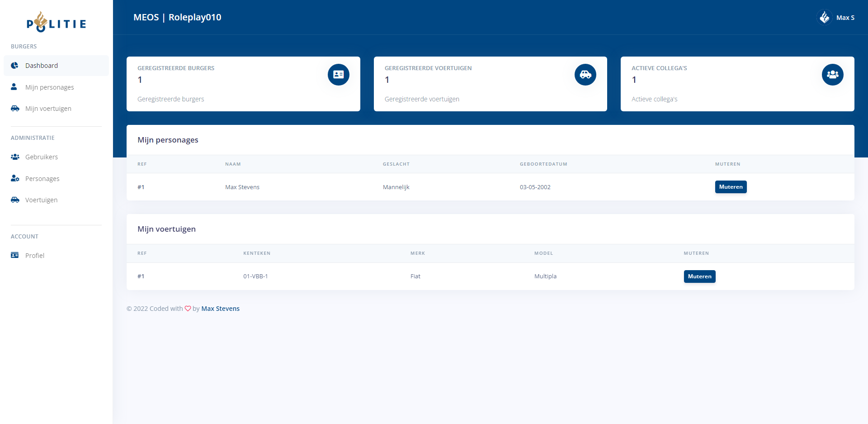This screenshot has width=868, height=424.
Task: Click the Gebruikers group icon
Action: point(15,157)
